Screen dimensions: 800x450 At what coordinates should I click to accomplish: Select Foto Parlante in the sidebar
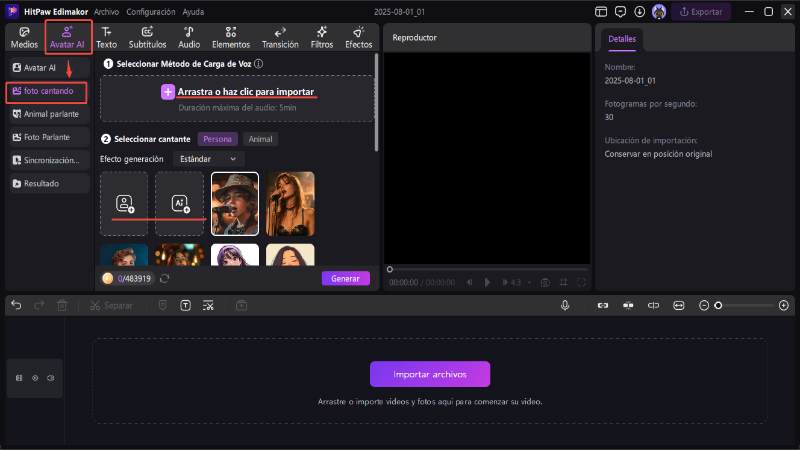[x=48, y=137]
